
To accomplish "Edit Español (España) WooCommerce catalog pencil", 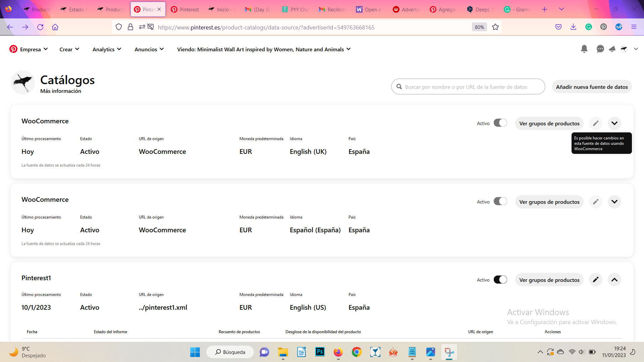I will tap(595, 202).
